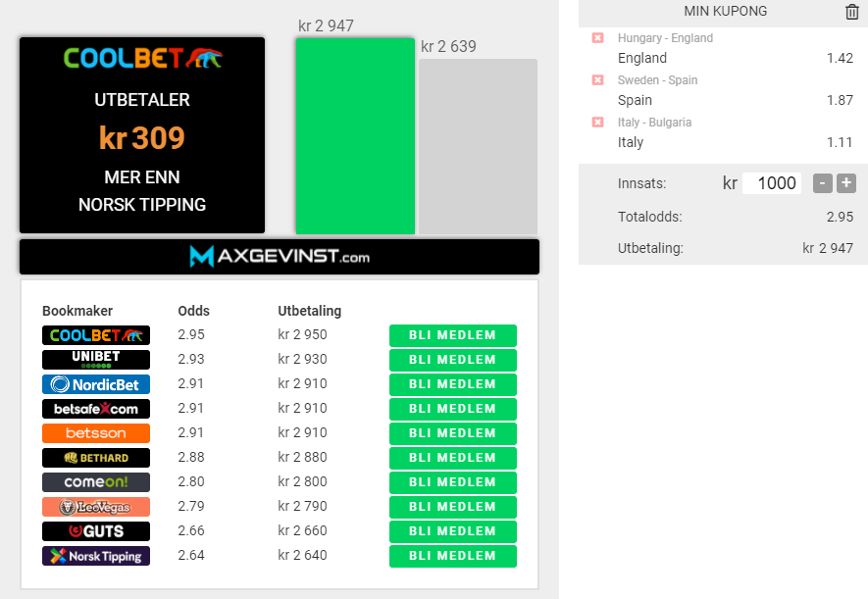Click BLI MEDLEM for Unibet row
868x599 pixels.
coord(453,360)
